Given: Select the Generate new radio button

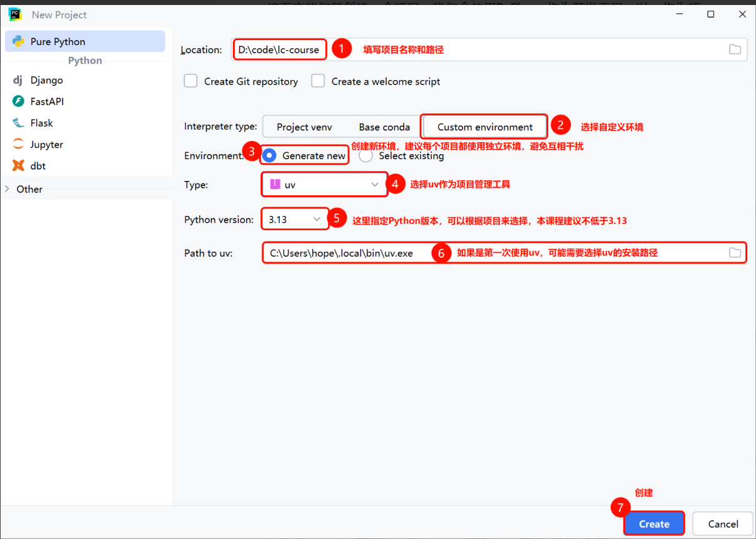Looking at the screenshot, I should (x=269, y=156).
